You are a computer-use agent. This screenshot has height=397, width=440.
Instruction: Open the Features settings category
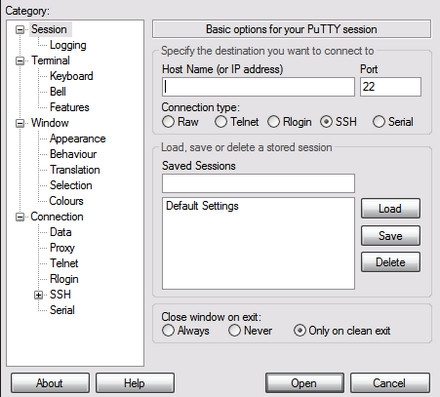[69, 107]
